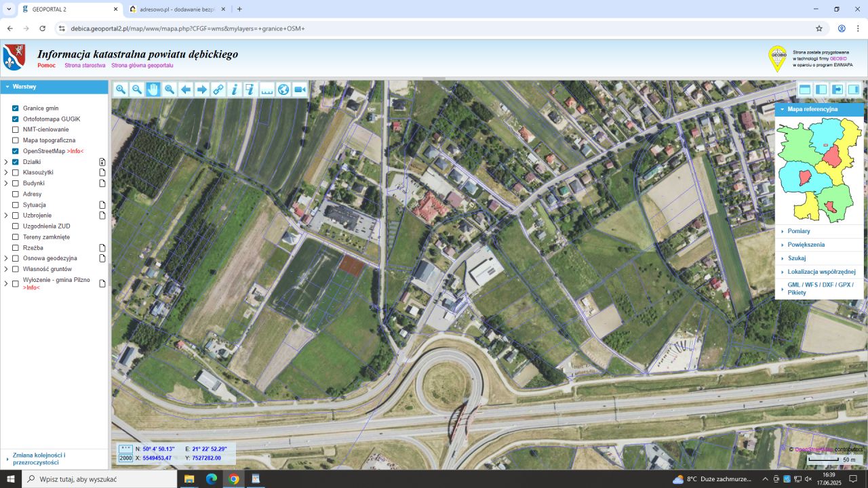Image resolution: width=868 pixels, height=488 pixels.
Task: Click the italic 'i' object info tool
Action: (235, 89)
